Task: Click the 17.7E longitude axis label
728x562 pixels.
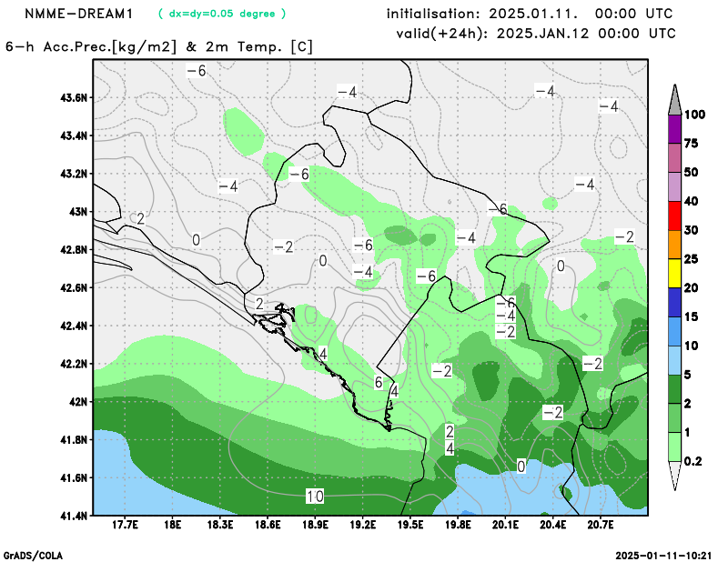Action: click(125, 525)
